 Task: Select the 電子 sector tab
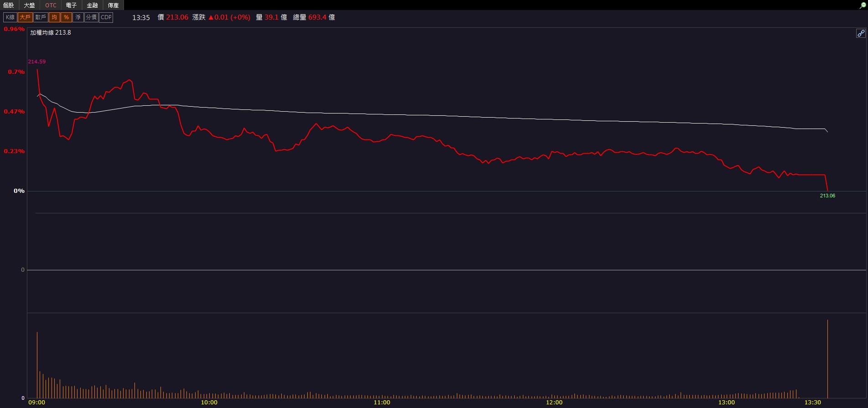click(x=71, y=5)
